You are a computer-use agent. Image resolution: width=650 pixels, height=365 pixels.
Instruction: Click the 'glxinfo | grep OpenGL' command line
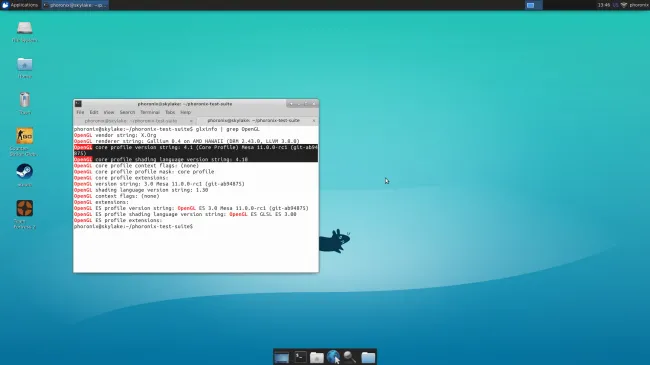pyautogui.click(x=167, y=129)
